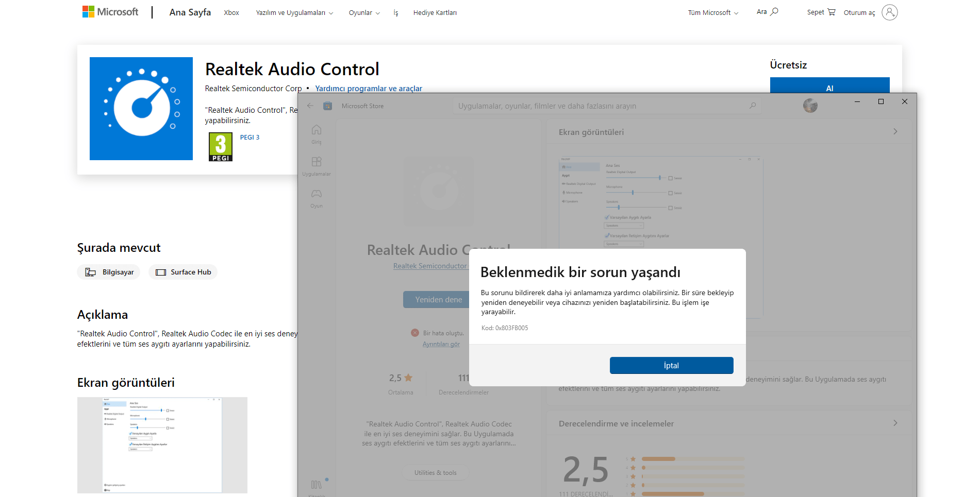Open Yardımcı programlar ve araçlar category link
This screenshot has height=497, width=980.
369,88
